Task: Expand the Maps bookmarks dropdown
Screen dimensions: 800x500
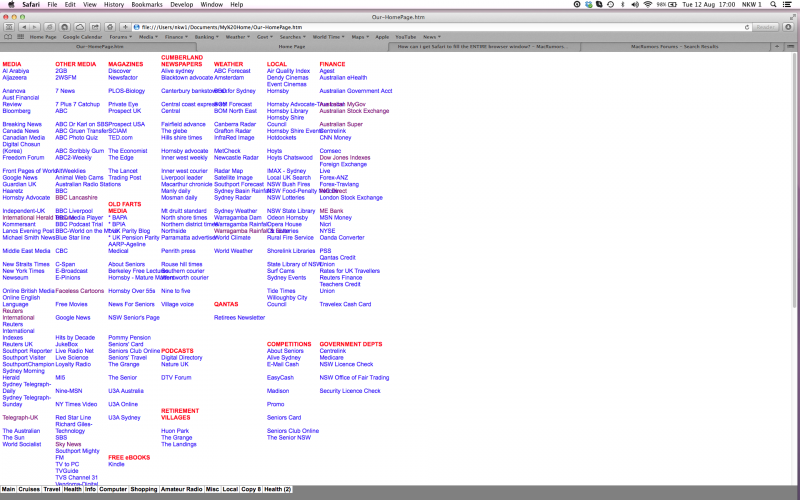Action: pyautogui.click(x=360, y=37)
